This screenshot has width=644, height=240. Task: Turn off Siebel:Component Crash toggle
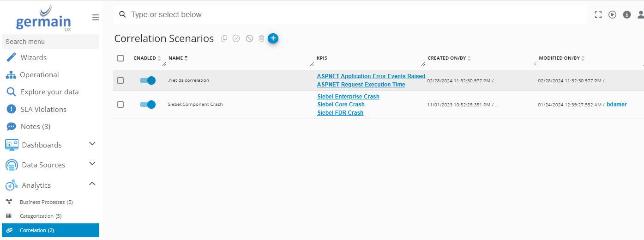click(148, 105)
